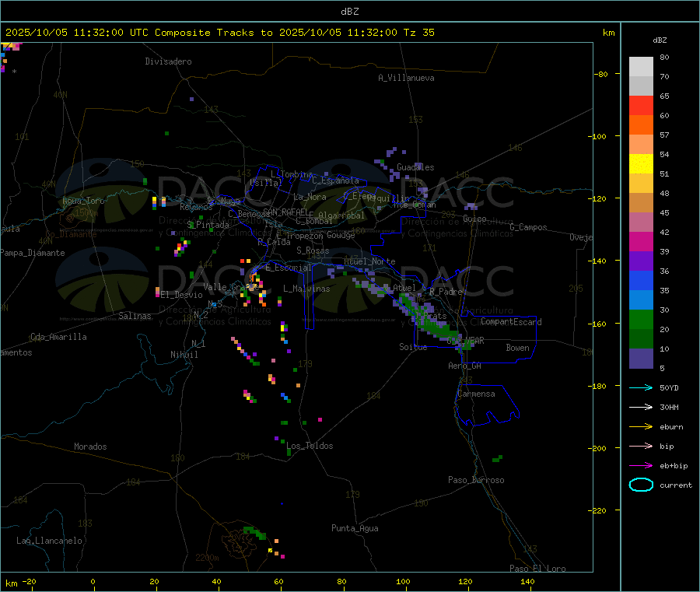Click the Paso_Burroso location label
This screenshot has width=700, height=592.
476,480
